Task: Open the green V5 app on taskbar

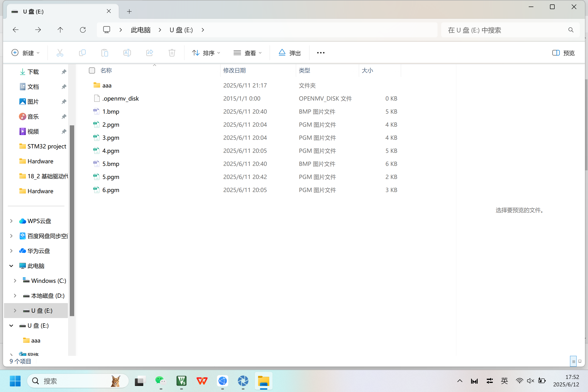Action: click(181, 381)
